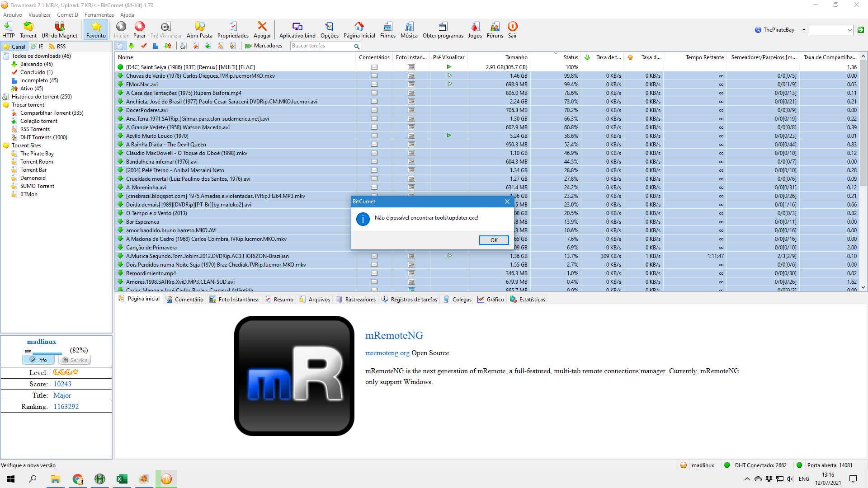Click the Parar stop button icon
The image size is (868, 488).
[x=139, y=27]
